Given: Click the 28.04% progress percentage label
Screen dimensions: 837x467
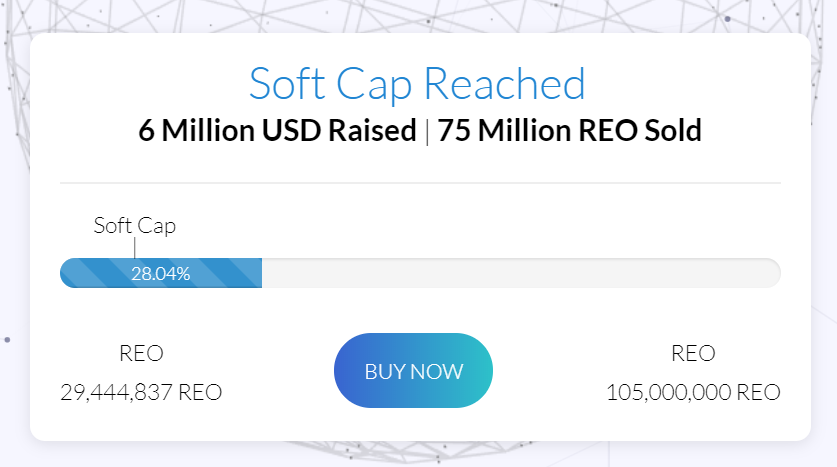Looking at the screenshot, I should (161, 274).
